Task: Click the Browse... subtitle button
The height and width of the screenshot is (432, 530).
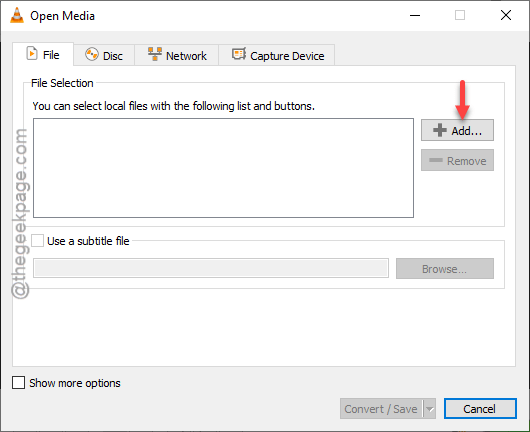Action: (x=445, y=269)
